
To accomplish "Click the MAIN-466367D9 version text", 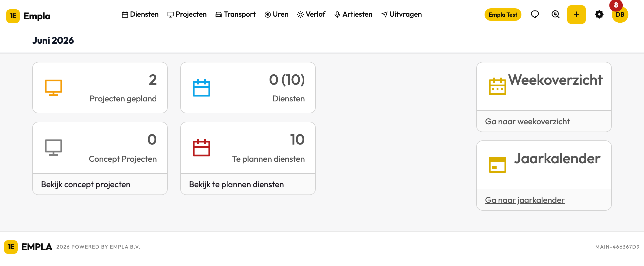I will pos(617,247).
